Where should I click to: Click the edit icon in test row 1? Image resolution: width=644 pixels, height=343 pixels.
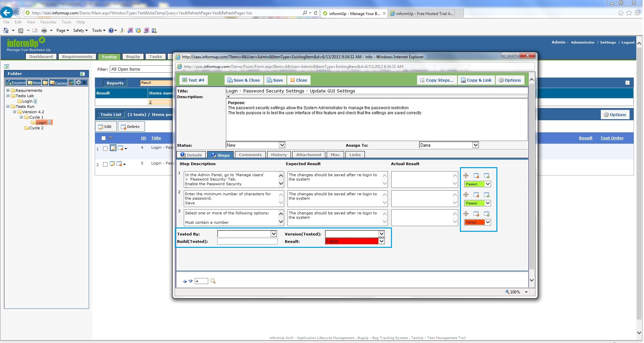coord(113,148)
